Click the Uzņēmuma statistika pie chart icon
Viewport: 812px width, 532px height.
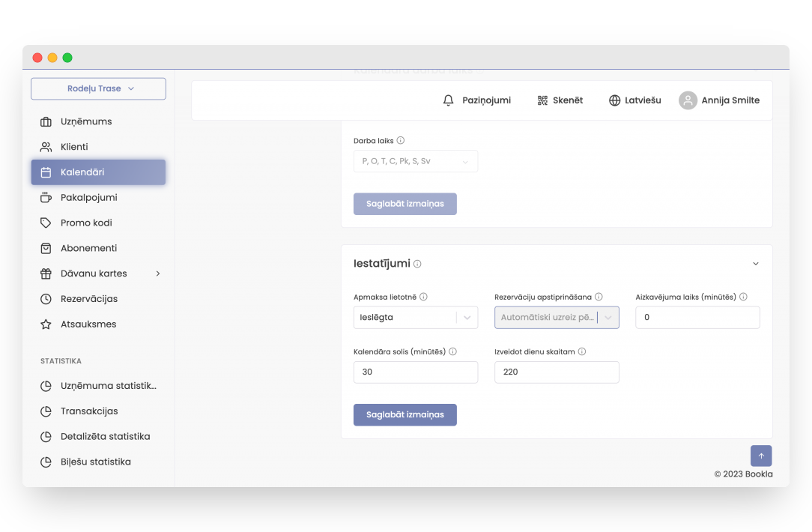[46, 385]
